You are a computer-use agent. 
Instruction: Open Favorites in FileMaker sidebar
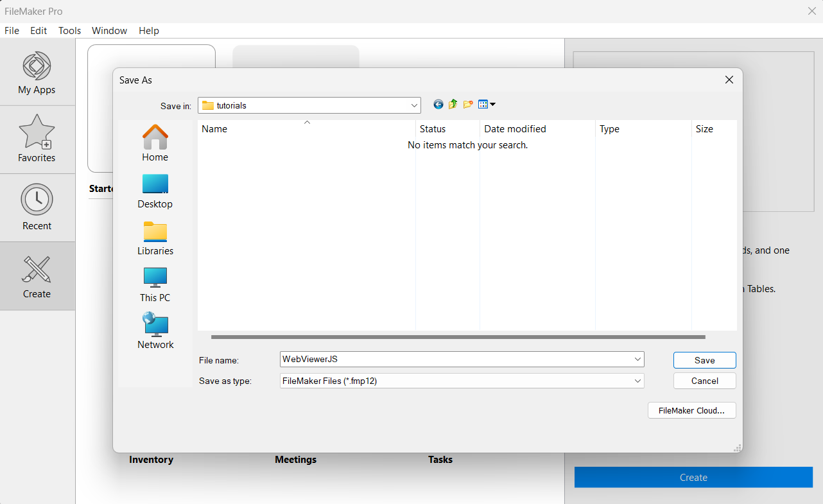(x=37, y=139)
